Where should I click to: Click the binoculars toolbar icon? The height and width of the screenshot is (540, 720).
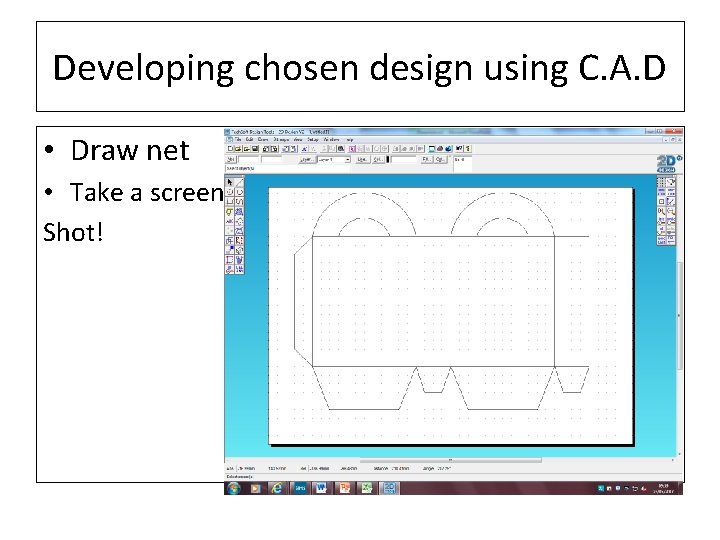[341, 149]
